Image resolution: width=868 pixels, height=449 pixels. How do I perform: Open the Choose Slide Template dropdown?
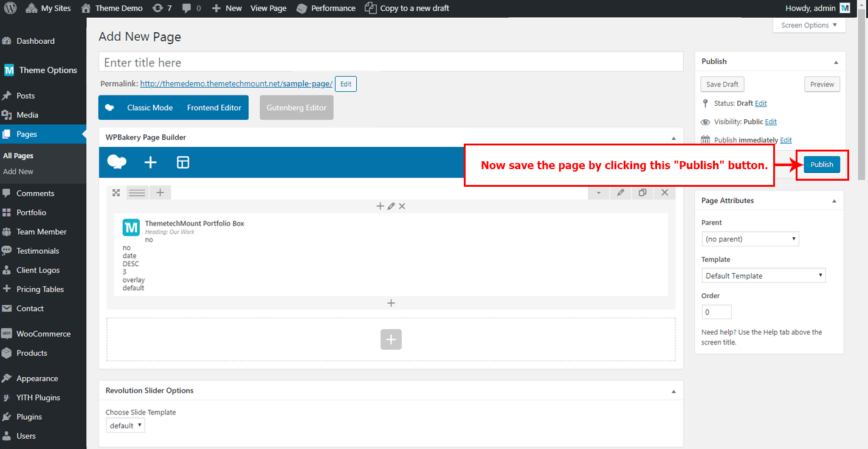click(125, 425)
